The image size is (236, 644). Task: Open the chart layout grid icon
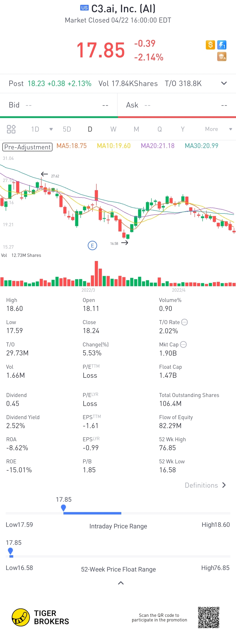coord(11,129)
